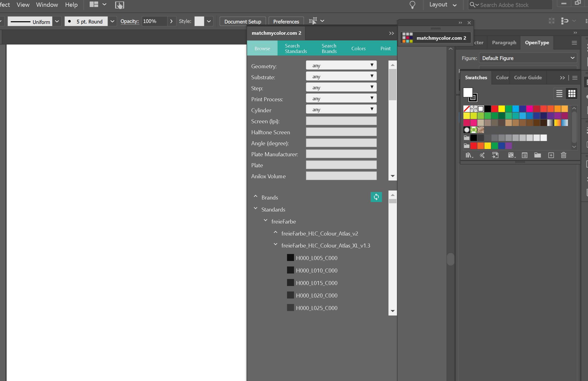The image size is (588, 381).
Task: Open the Layout workspace switcher
Action: pyautogui.click(x=443, y=5)
